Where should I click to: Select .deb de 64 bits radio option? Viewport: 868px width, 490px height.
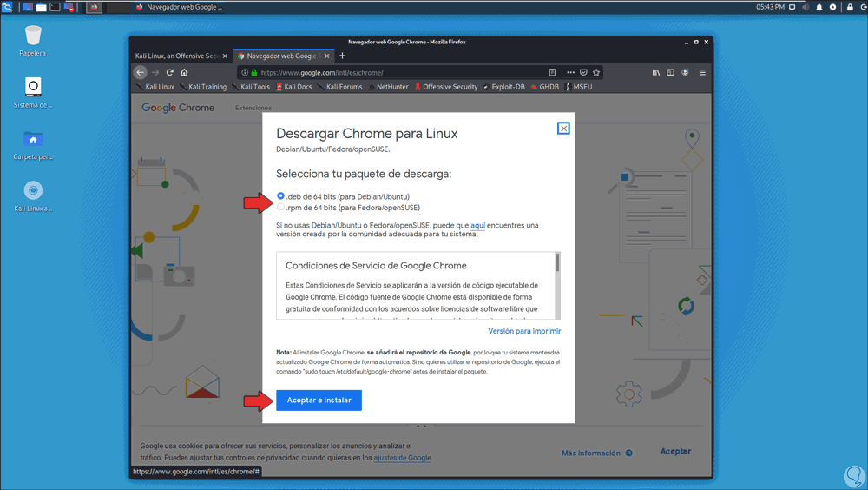pos(280,196)
